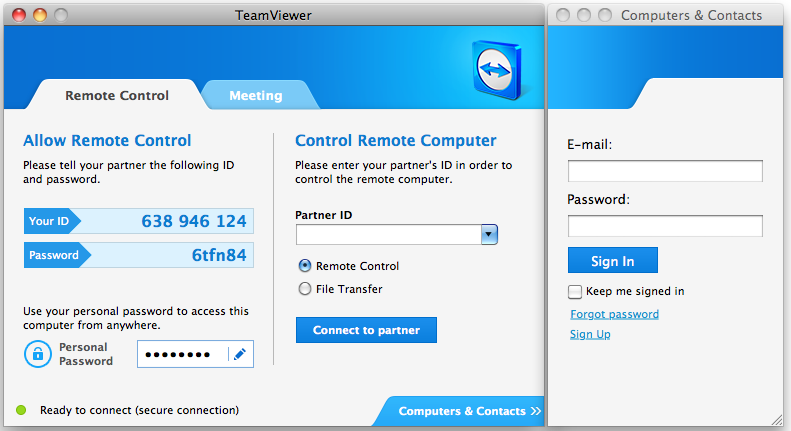This screenshot has width=791, height=431.
Task: Click the Connect to partner button
Action: click(366, 330)
